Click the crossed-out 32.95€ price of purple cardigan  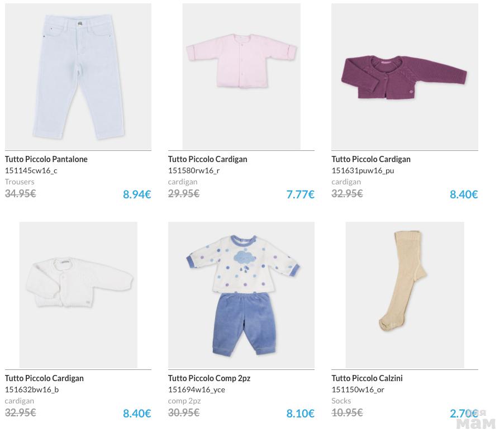[347, 194]
